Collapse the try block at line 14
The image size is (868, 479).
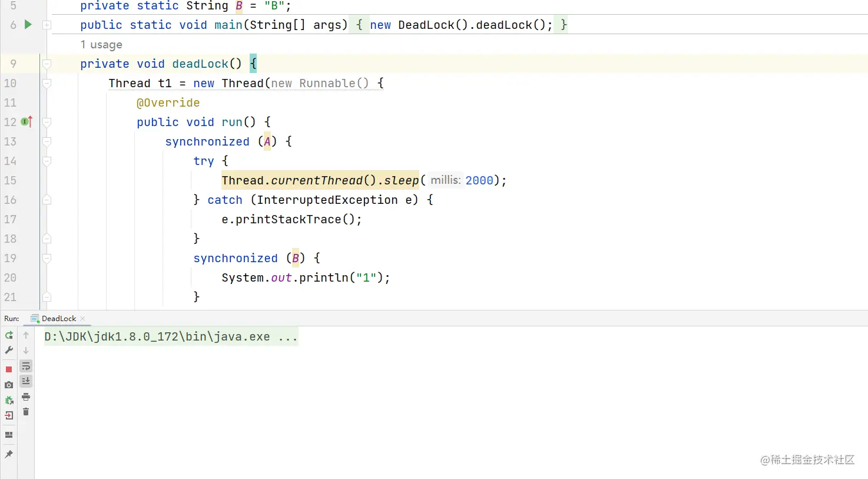[47, 161]
